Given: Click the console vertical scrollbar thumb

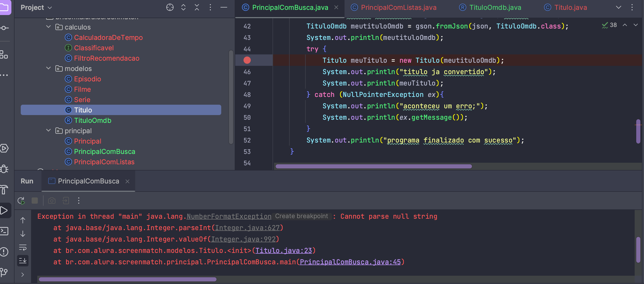Looking at the screenshot, I should click(x=638, y=250).
